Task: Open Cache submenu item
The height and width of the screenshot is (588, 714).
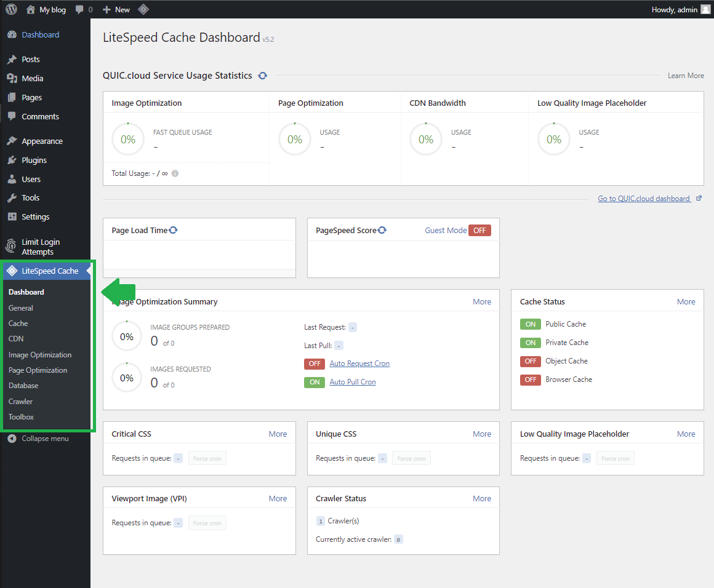Action: (x=18, y=324)
